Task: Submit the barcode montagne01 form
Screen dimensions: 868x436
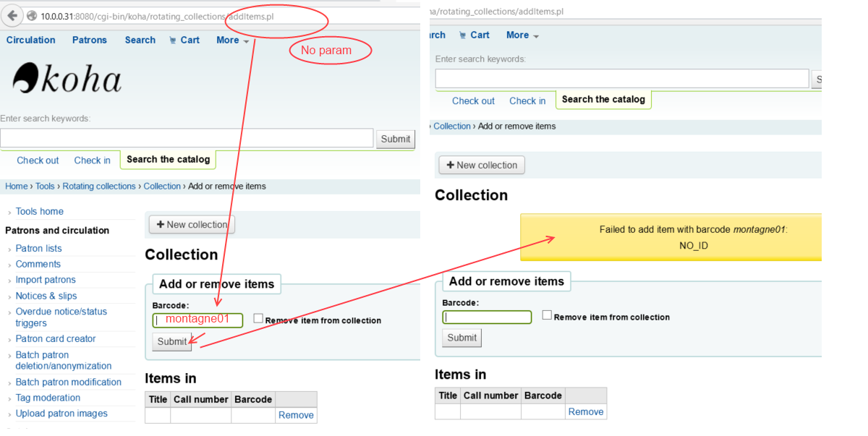Action: coord(172,342)
